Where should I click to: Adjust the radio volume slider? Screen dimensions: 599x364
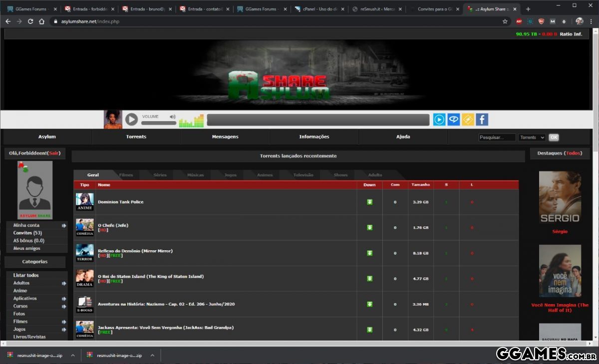(x=159, y=123)
